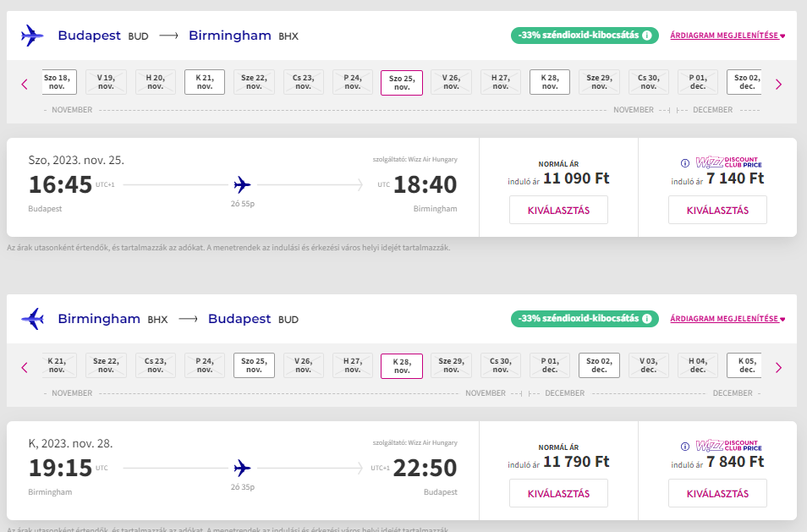Viewport: 807px width, 532px height.
Task: Show later return dates with the right arrow
Action: pyautogui.click(x=778, y=367)
